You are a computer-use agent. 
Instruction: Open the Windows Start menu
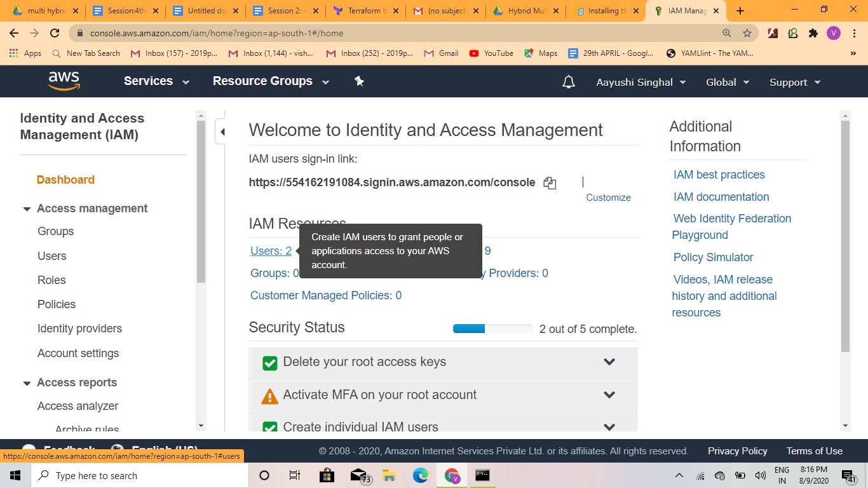point(15,475)
